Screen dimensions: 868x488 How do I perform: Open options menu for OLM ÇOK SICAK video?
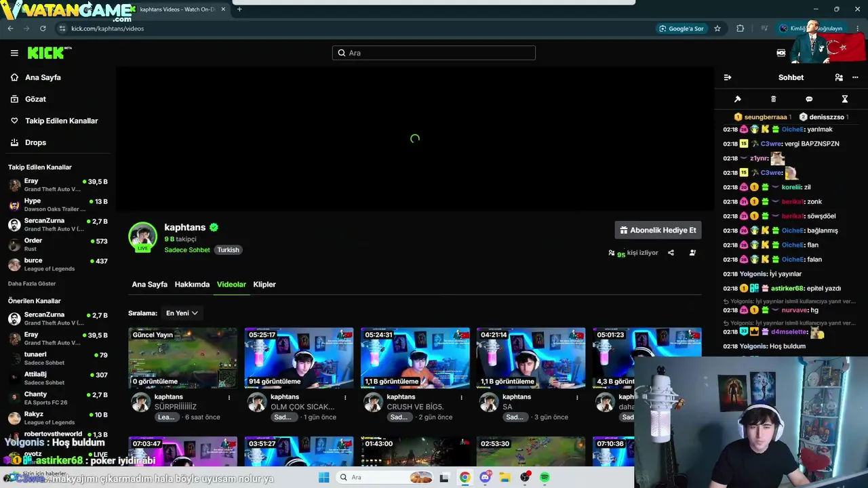pos(345,398)
